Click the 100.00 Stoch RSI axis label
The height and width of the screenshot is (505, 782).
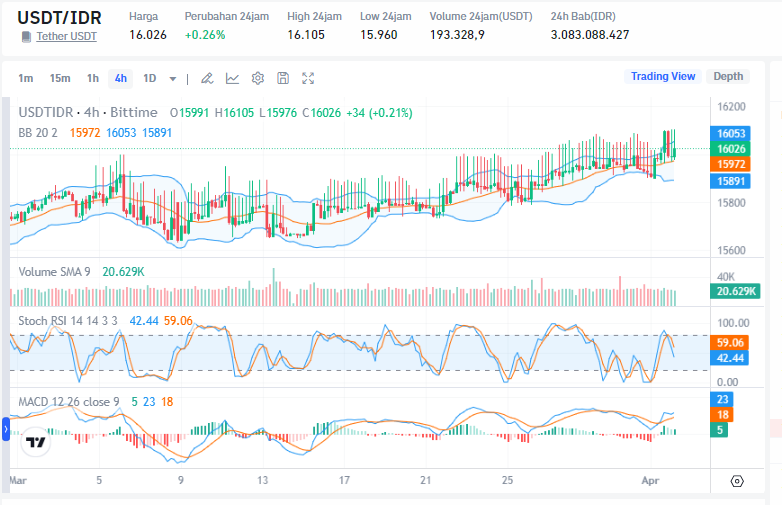733,323
